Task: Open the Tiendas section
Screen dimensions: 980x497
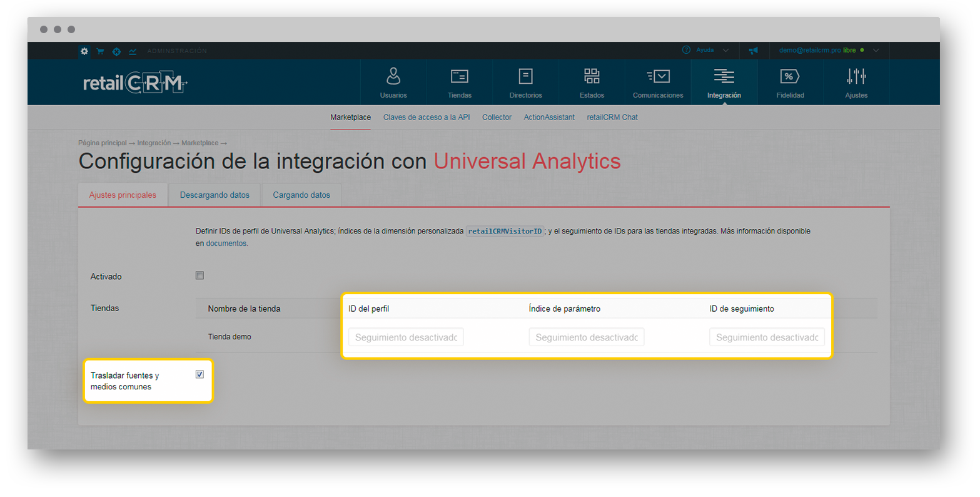Action: coord(460,83)
